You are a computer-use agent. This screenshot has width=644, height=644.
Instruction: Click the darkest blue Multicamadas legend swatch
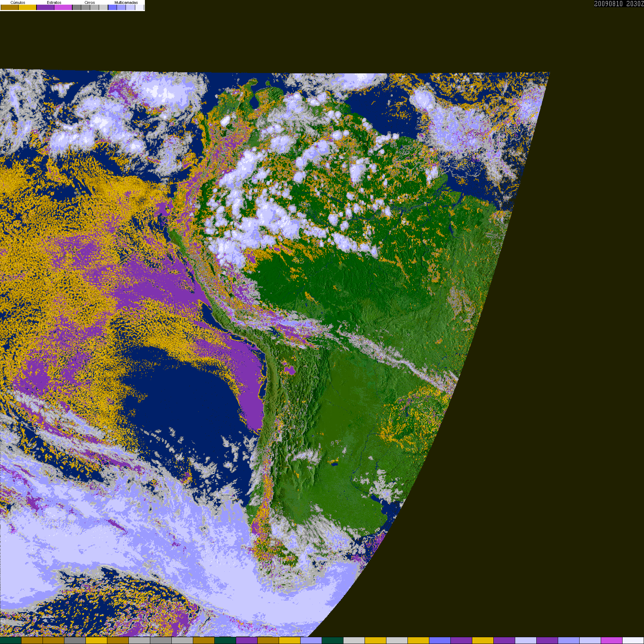[x=113, y=7]
